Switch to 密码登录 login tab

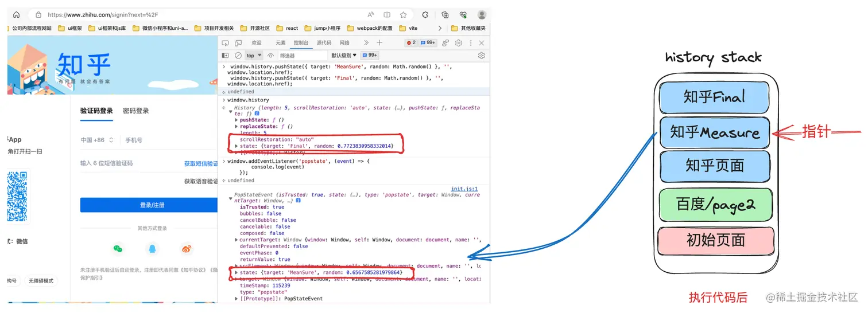(136, 111)
